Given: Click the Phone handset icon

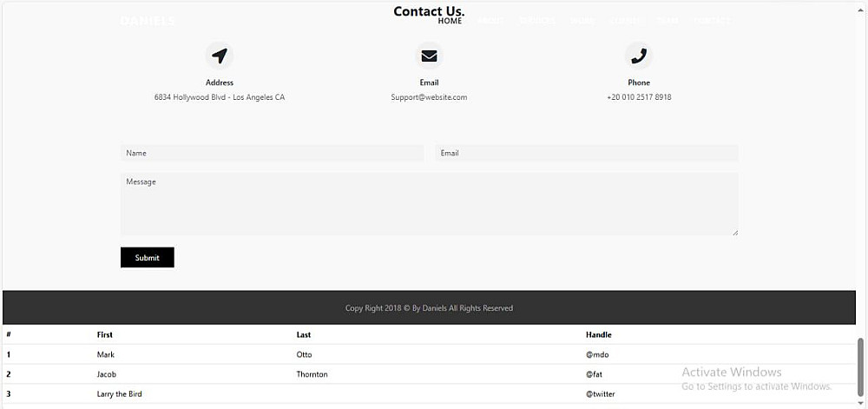Looking at the screenshot, I should click(639, 56).
